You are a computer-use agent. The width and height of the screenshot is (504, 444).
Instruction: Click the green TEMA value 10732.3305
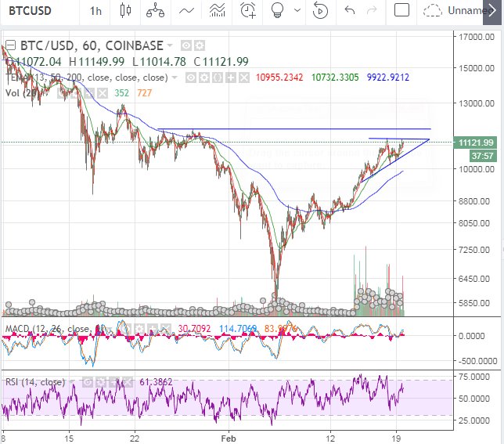pos(335,78)
